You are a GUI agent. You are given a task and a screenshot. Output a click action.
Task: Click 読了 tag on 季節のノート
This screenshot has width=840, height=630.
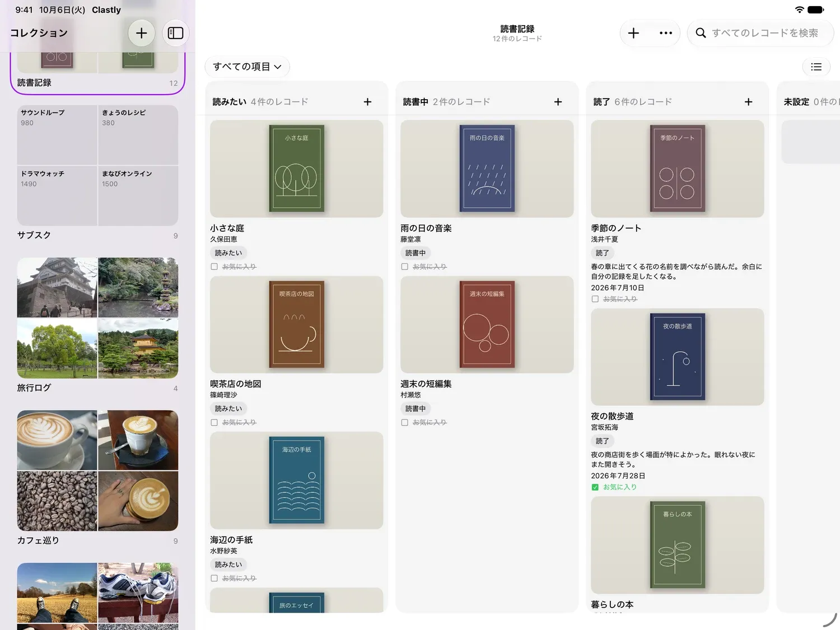click(603, 253)
